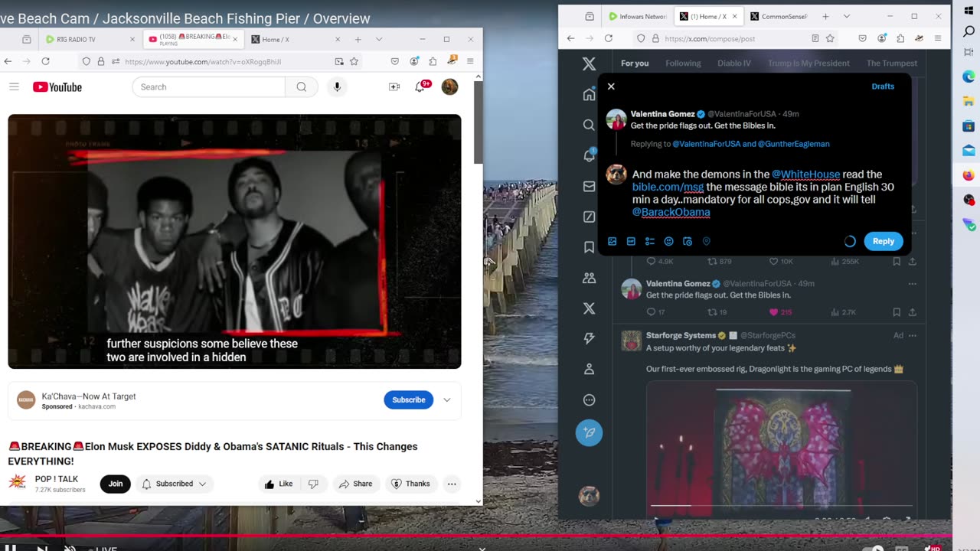Open Starforge Systems ad options menu
This screenshot has height=551, width=980.
[912, 335]
